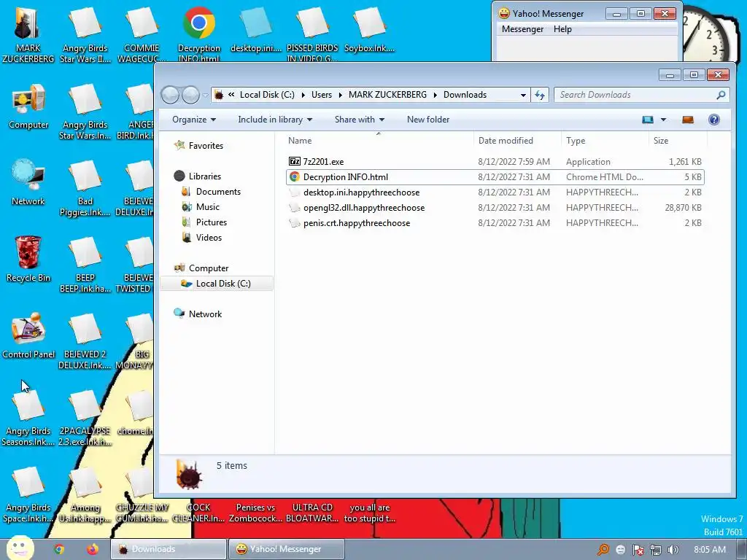Click the Users breadcrumb segment

pyautogui.click(x=322, y=95)
